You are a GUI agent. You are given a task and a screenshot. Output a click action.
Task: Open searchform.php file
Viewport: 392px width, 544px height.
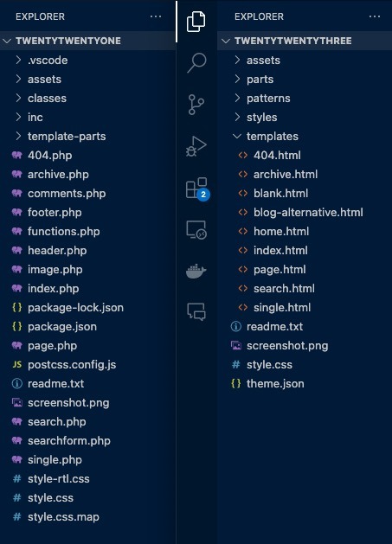(87, 440)
